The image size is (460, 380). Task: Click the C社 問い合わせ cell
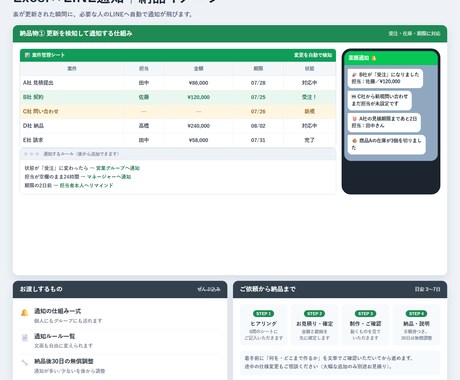(x=72, y=112)
